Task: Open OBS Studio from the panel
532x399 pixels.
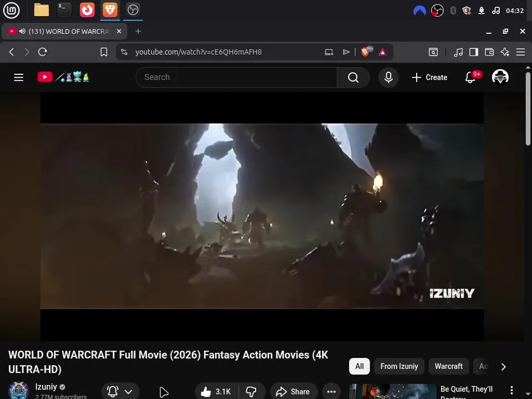Action: (132, 10)
